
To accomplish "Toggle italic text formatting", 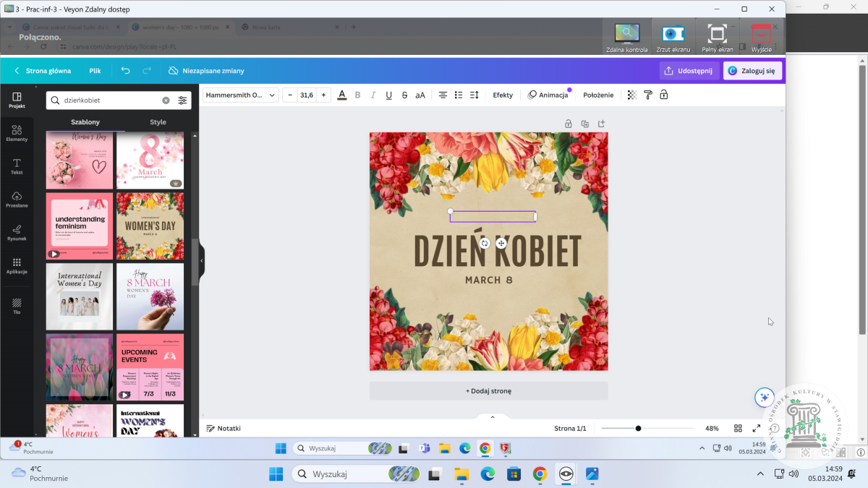I will tap(373, 95).
